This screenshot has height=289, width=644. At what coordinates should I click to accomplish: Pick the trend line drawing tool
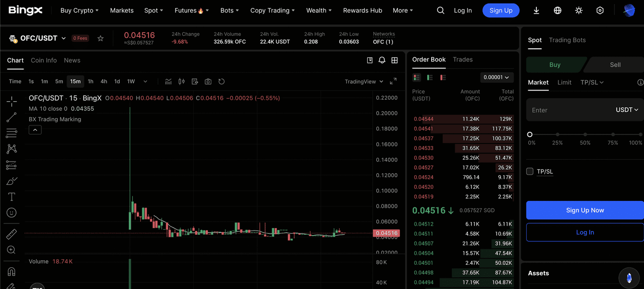12,117
